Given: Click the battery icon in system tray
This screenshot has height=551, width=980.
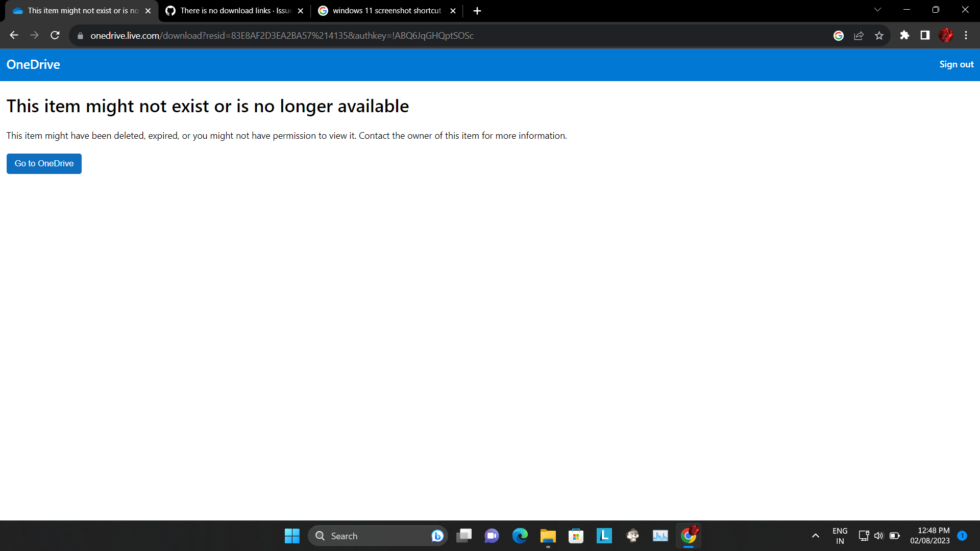Looking at the screenshot, I should pyautogui.click(x=895, y=535).
